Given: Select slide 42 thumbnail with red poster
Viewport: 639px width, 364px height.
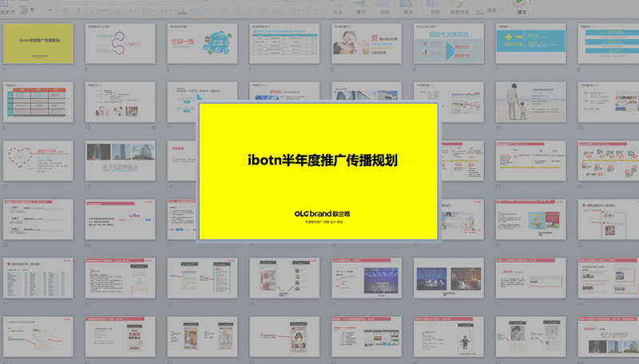Looking at the screenshot, I should coord(121,336).
